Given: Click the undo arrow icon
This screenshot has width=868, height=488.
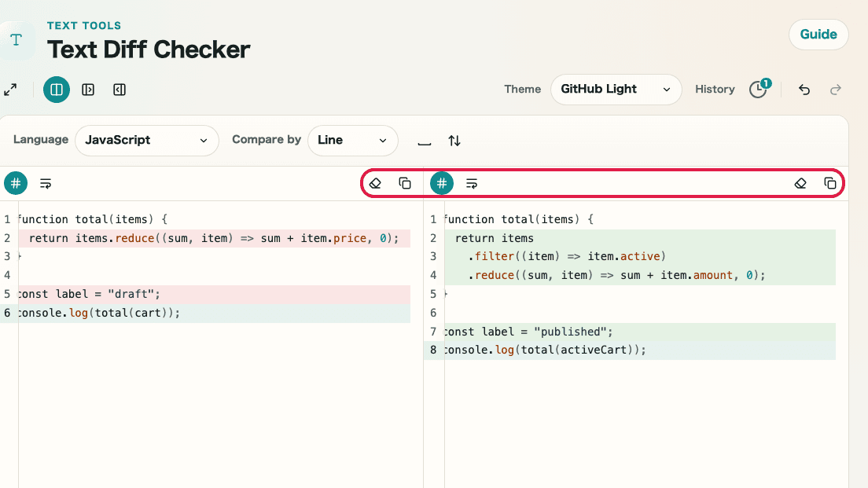Looking at the screenshot, I should (x=804, y=90).
